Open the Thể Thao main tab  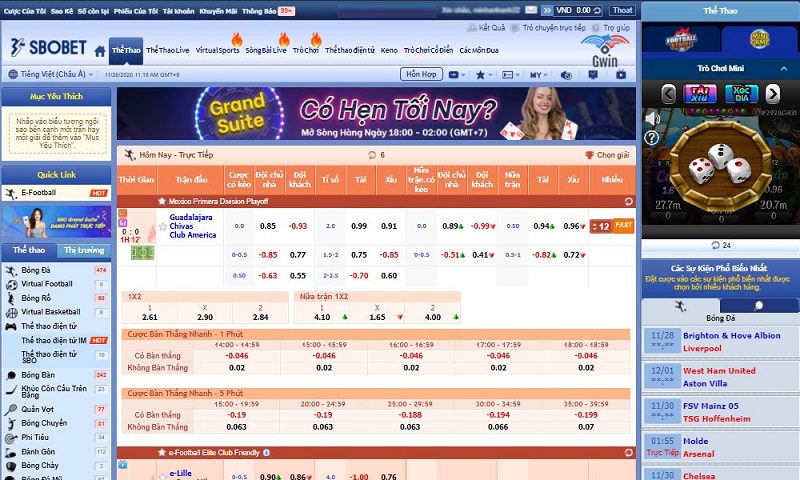(126, 50)
